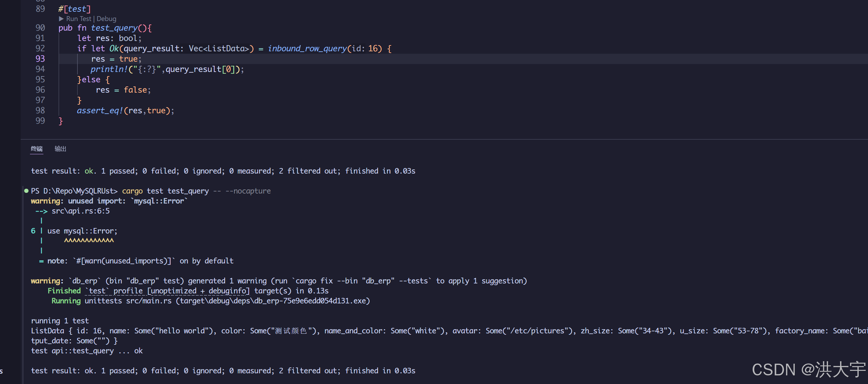Image resolution: width=868 pixels, height=384 pixels.
Task: Click inbound_row_query call on line 92
Action: (307, 49)
